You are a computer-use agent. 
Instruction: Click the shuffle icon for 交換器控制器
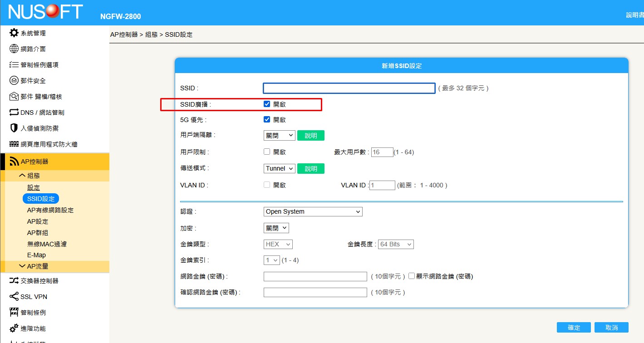tap(14, 281)
